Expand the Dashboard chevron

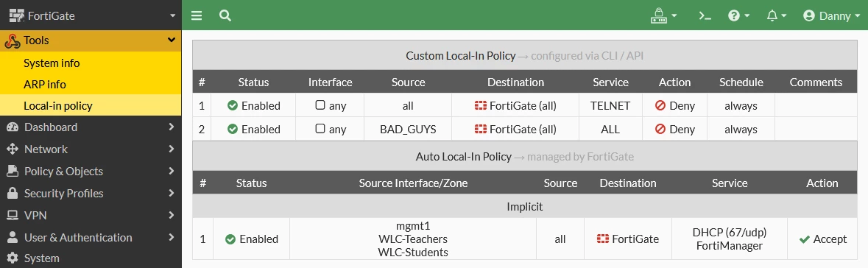click(x=171, y=127)
